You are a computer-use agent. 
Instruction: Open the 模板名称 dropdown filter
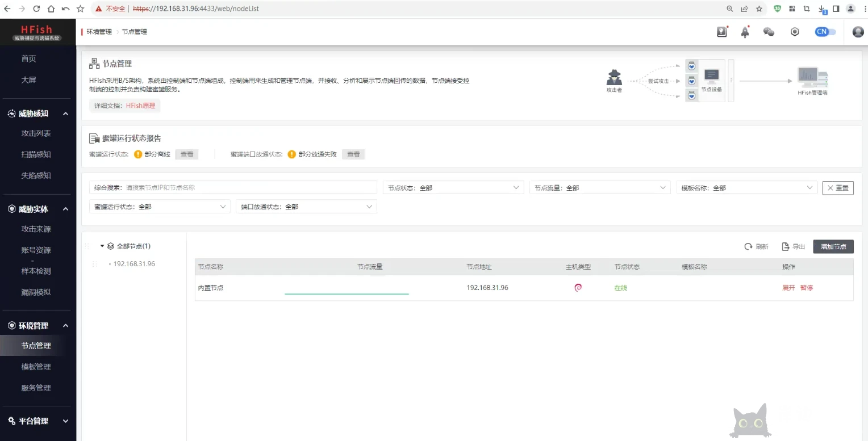pyautogui.click(x=746, y=188)
